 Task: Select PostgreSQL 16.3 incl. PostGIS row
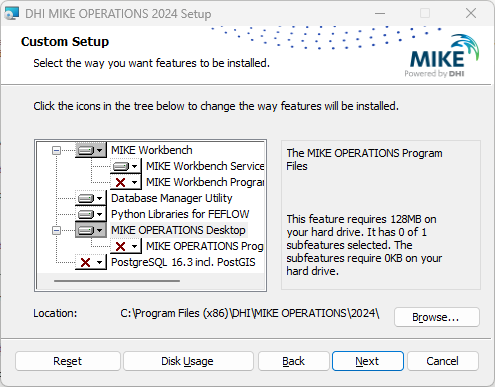tap(183, 262)
